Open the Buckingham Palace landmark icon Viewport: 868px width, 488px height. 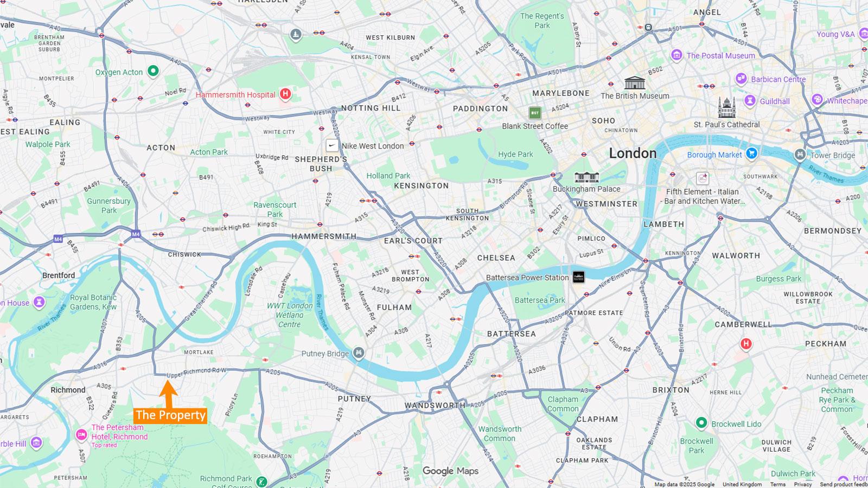tap(586, 177)
